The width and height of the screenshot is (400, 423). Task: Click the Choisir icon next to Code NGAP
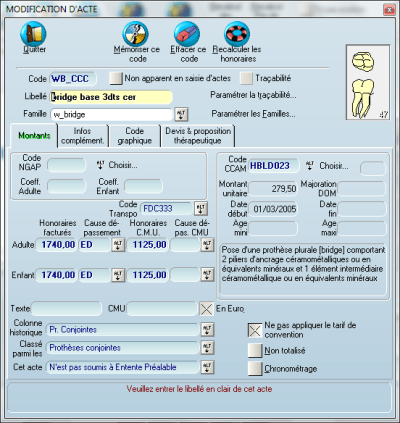point(100,165)
